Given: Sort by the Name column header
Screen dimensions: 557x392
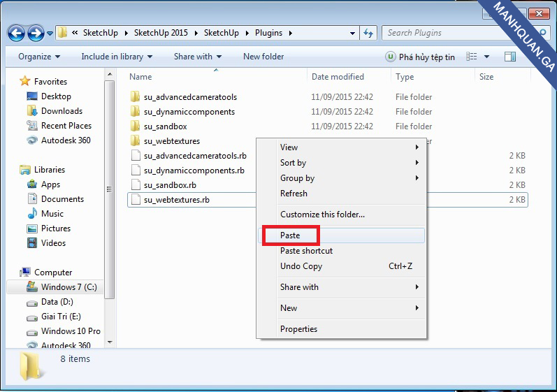Looking at the screenshot, I should click(x=140, y=77).
